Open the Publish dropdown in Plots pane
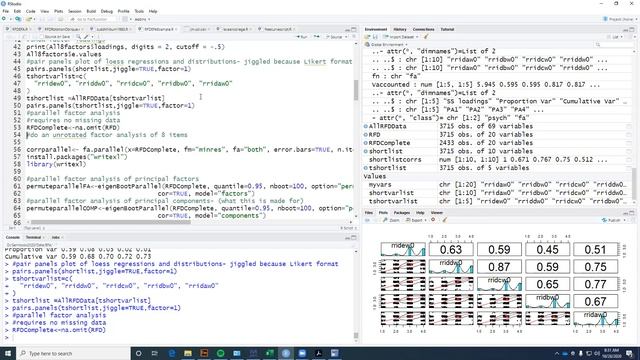640x360 pixels. (x=624, y=220)
